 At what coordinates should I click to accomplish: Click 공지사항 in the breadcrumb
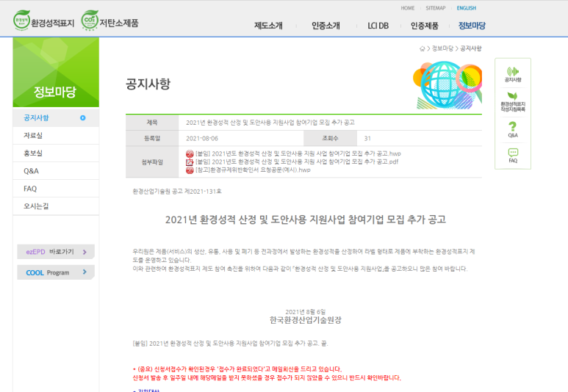470,48
